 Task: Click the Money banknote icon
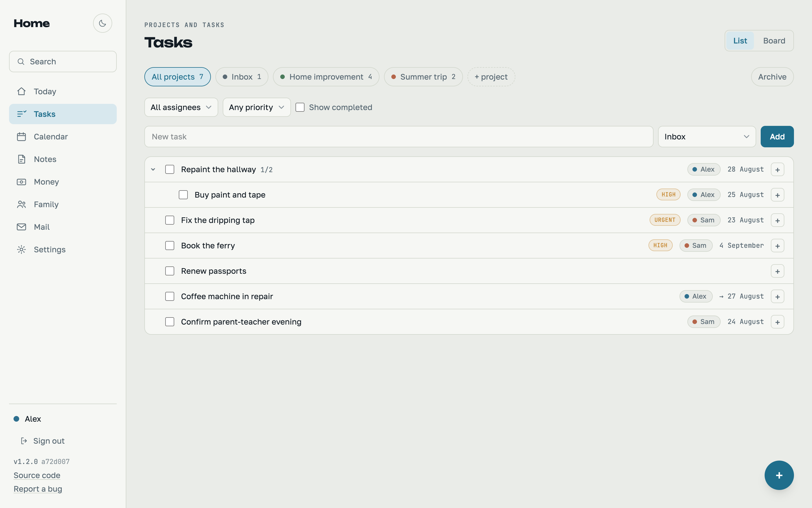(x=21, y=182)
